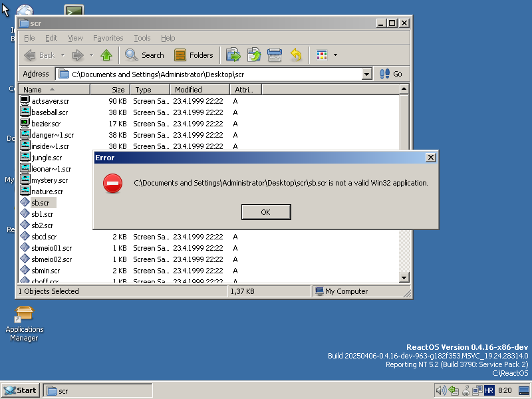Click the scr taskbar button

pyautogui.click(x=97, y=391)
